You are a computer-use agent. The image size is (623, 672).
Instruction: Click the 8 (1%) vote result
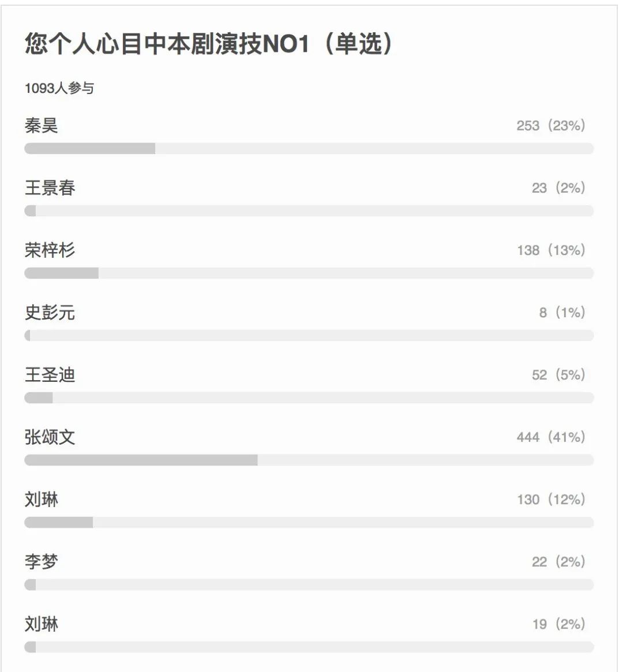pyautogui.click(x=562, y=313)
